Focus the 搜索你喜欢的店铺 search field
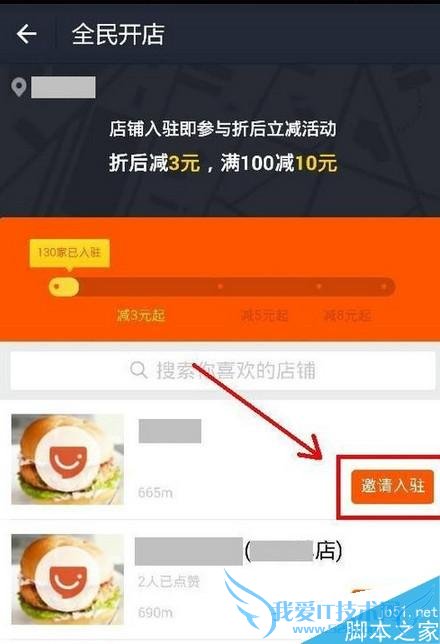440x644 pixels. pyautogui.click(x=222, y=370)
